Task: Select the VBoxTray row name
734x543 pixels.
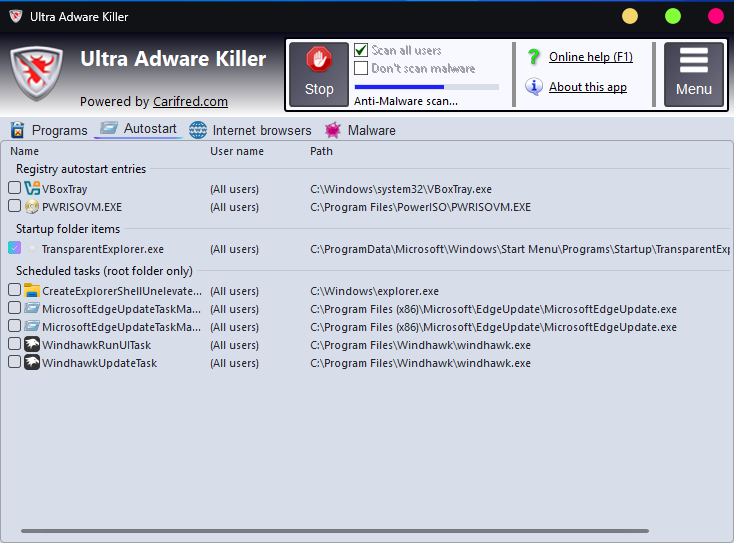Action: tap(65, 189)
